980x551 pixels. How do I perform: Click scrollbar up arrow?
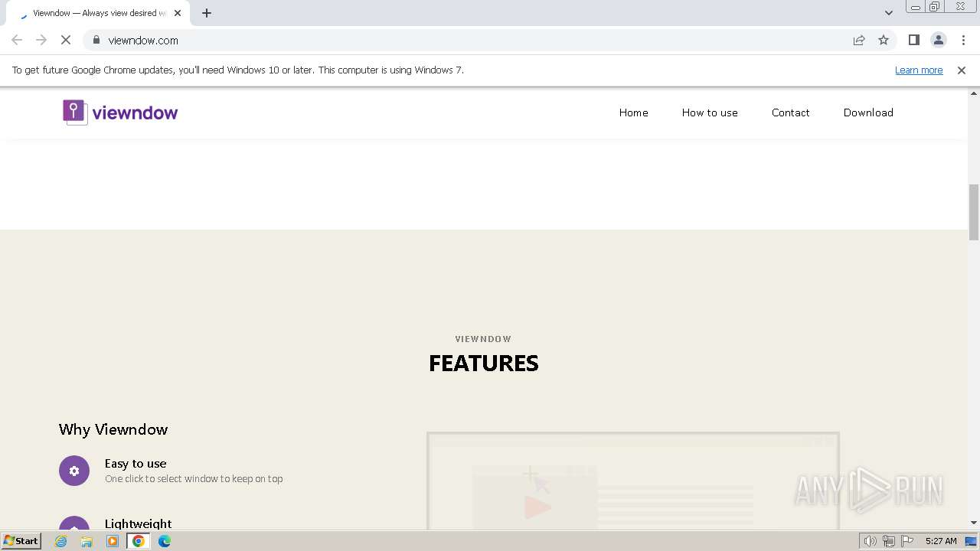pyautogui.click(x=974, y=93)
